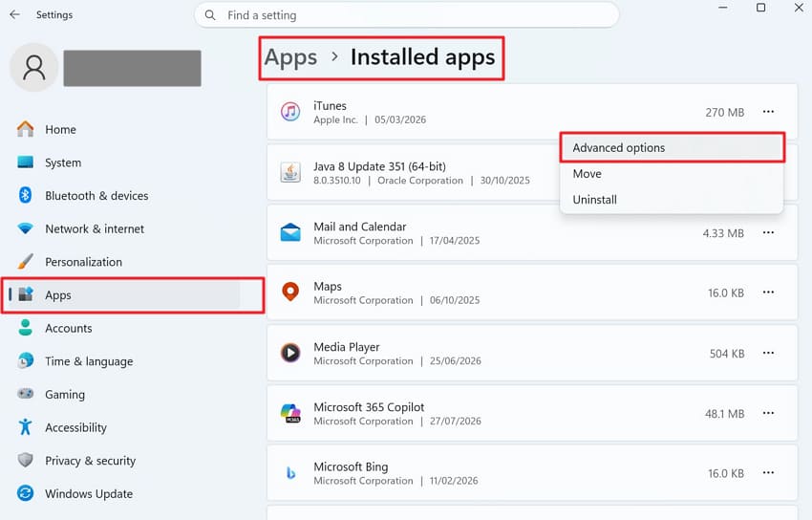Click the Accessibility figure icon

[25, 427]
